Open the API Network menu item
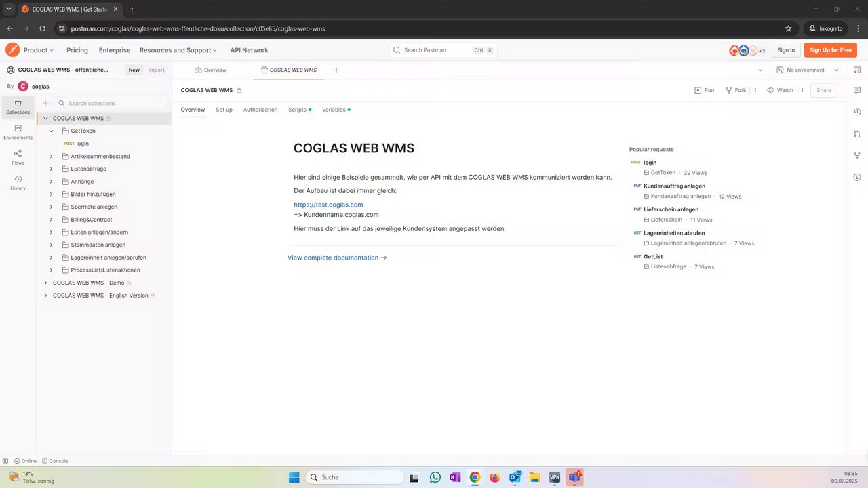868x488 pixels. point(249,50)
